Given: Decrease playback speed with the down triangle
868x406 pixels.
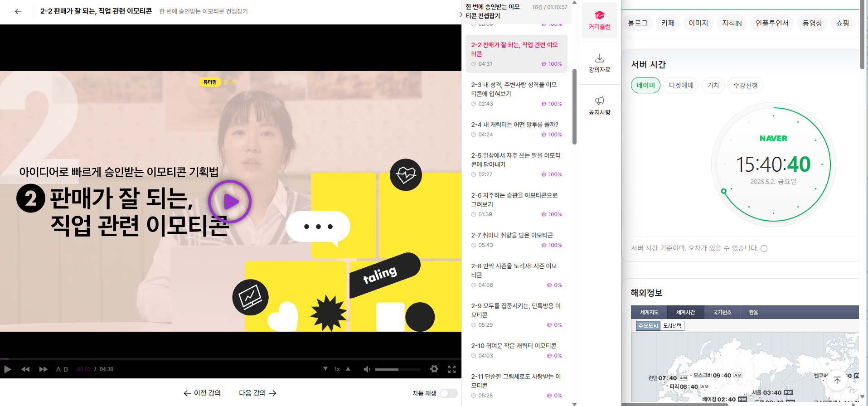Looking at the screenshot, I should click(x=325, y=369).
